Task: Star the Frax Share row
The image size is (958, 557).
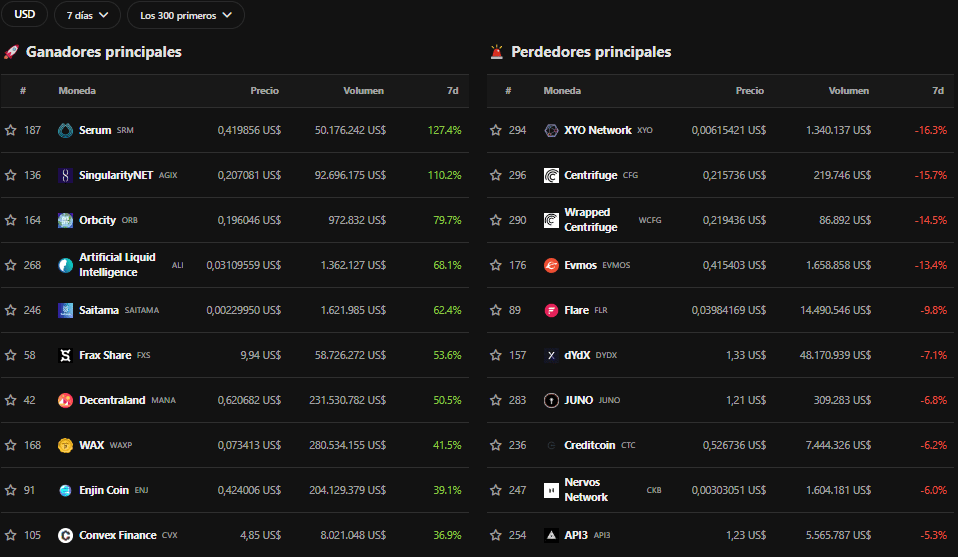Action: 10,355
